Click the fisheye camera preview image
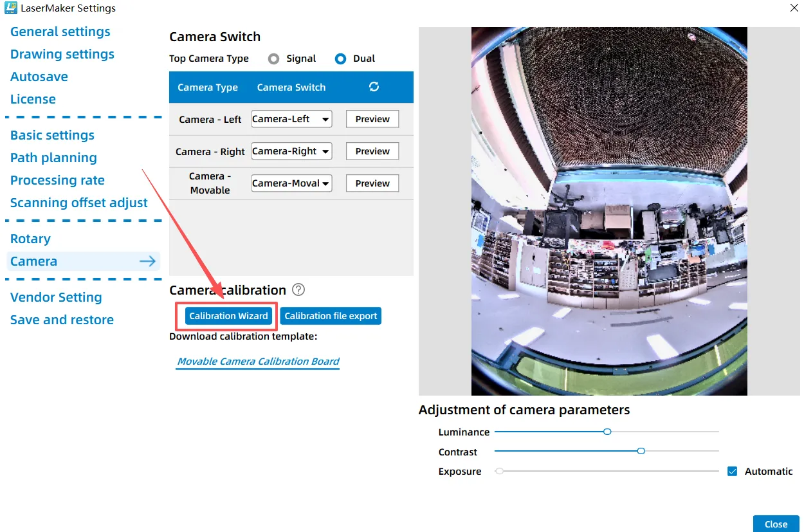This screenshot has height=532, width=804. 609,211
